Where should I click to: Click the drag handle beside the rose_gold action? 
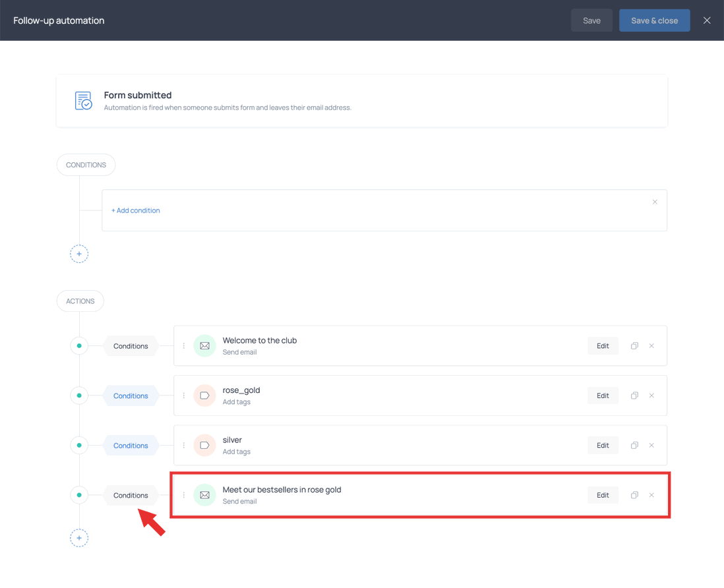[184, 396]
